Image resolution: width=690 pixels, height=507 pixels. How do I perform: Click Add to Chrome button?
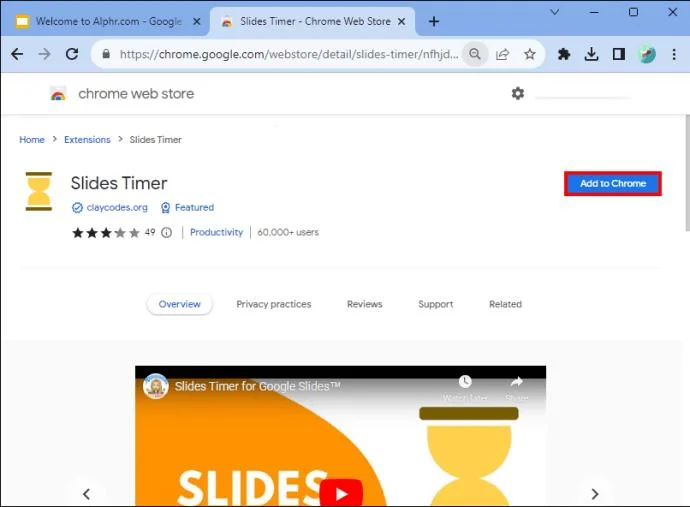[x=613, y=184]
